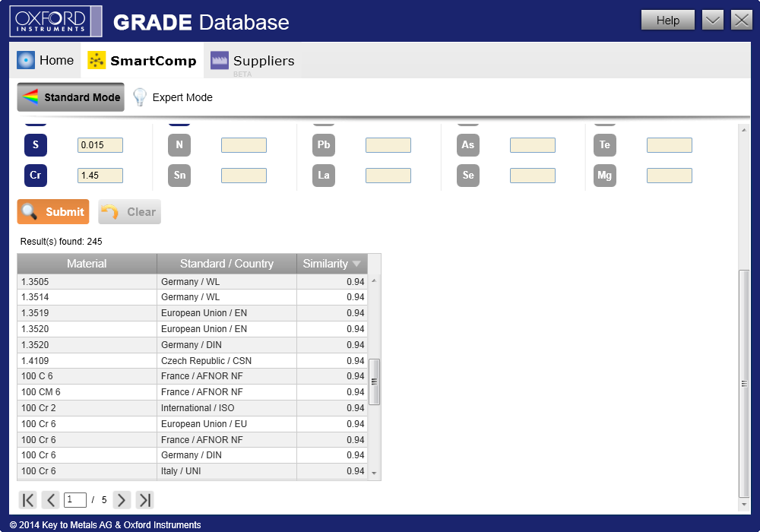Screen dimensions: 760x532
Task: Edit the S value field 0.015
Action: [100, 145]
